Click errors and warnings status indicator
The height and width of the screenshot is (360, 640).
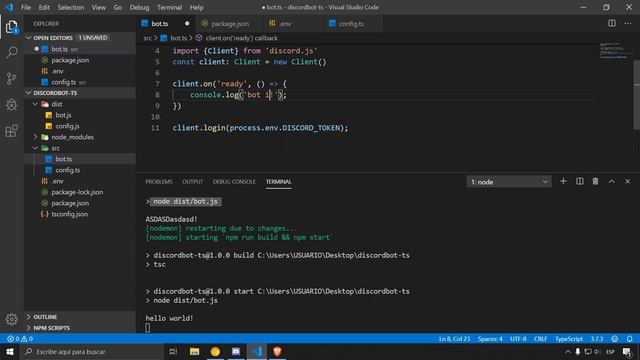(20, 339)
